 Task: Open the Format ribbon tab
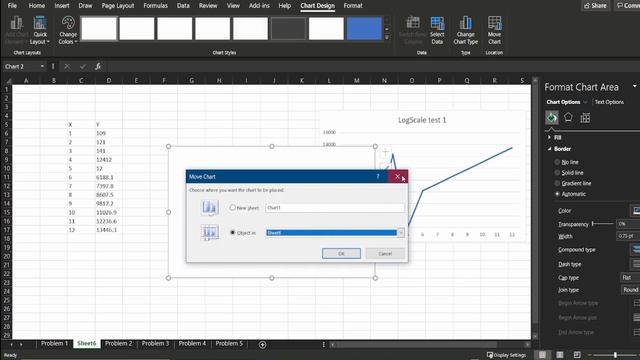353,6
